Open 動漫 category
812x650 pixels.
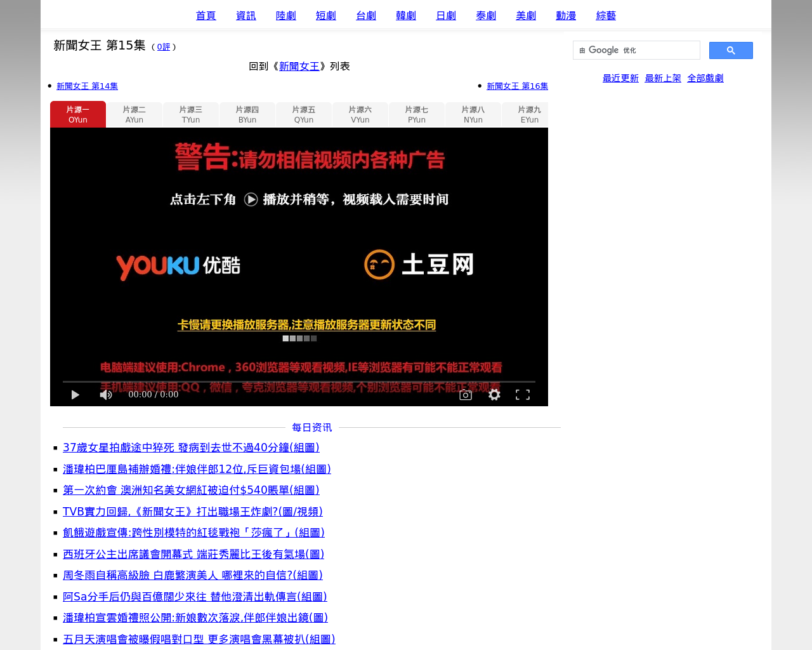pos(566,15)
